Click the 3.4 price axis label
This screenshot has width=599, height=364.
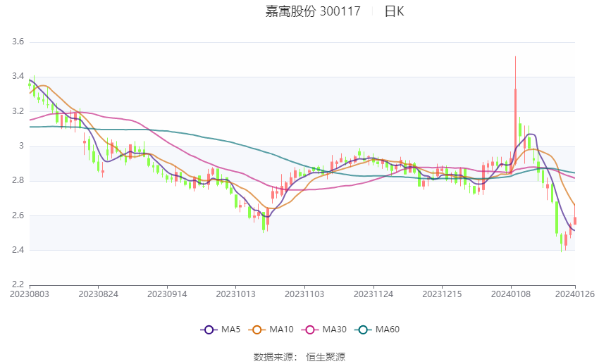click(18, 76)
